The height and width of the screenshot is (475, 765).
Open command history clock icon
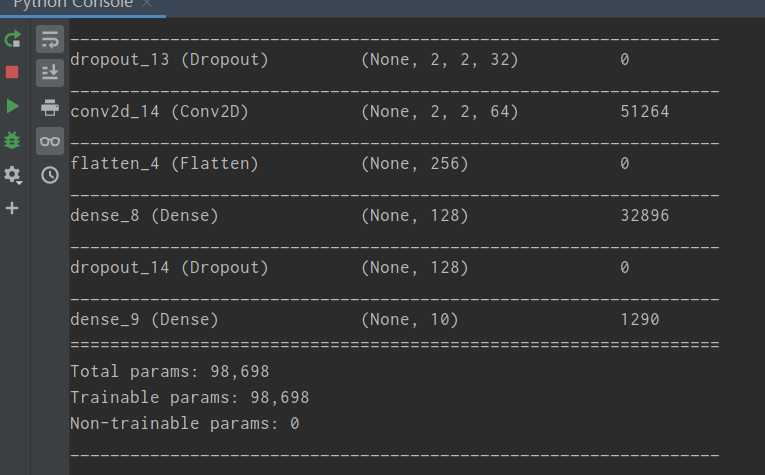pyautogui.click(x=50, y=175)
